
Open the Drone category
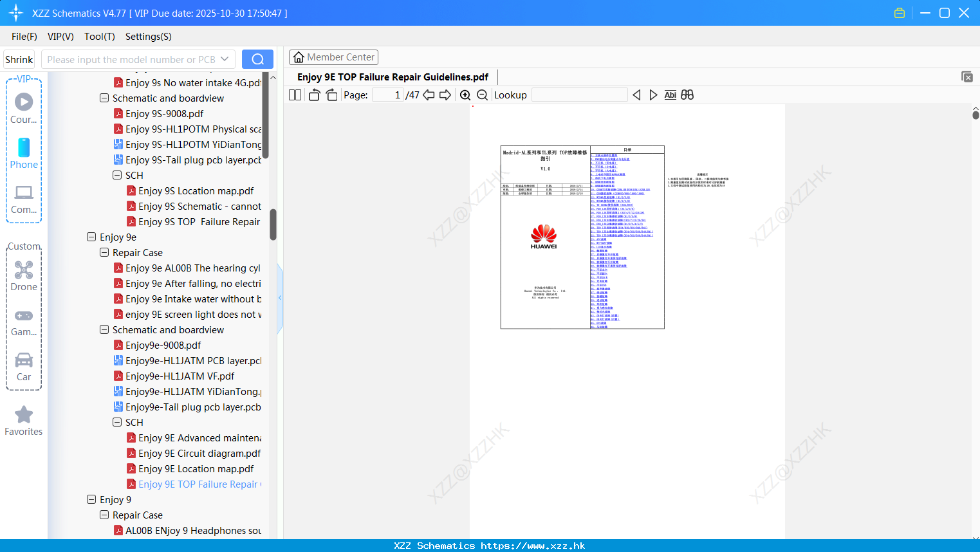(x=24, y=276)
